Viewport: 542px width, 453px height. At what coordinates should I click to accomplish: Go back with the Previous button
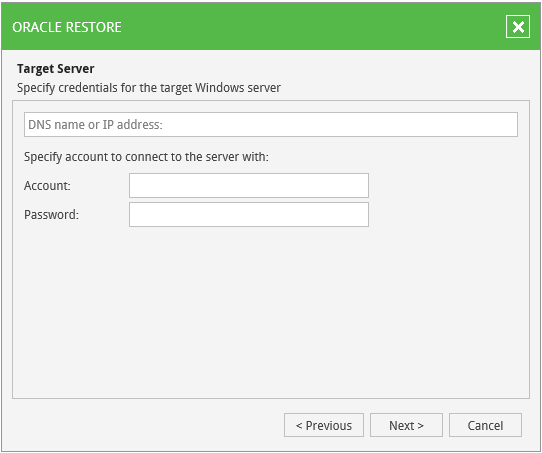(324, 425)
